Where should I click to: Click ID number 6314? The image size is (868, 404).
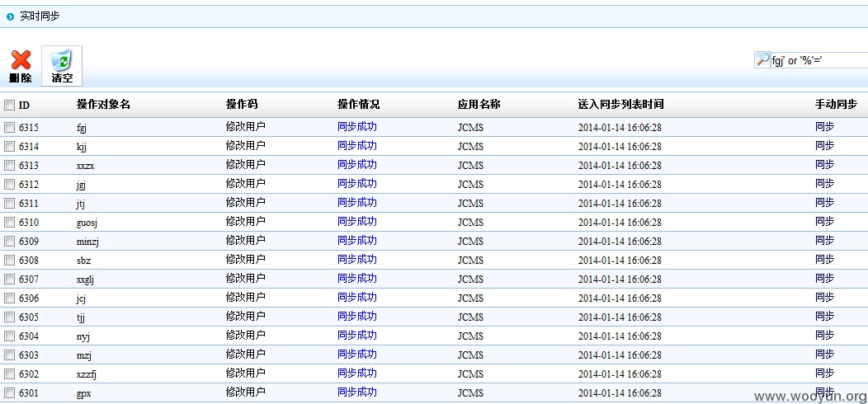tap(29, 147)
